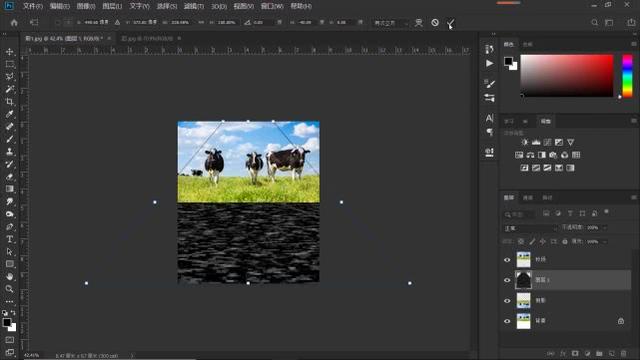Select the Crop tool
Image resolution: width=640 pixels, height=360 pixels.
[10, 102]
